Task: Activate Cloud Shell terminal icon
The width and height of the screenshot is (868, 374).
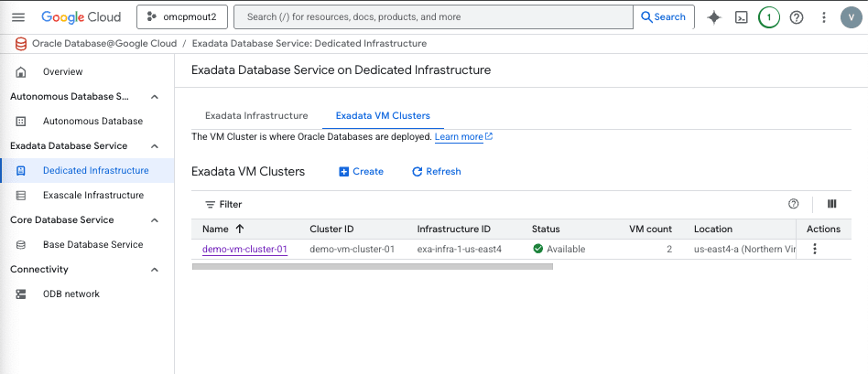Action: tap(742, 17)
